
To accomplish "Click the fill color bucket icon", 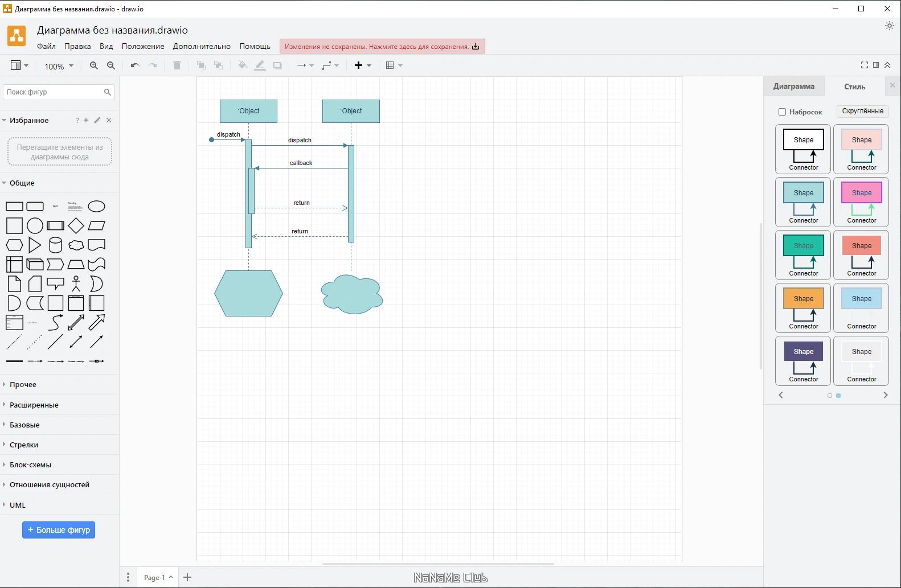I will [x=243, y=65].
